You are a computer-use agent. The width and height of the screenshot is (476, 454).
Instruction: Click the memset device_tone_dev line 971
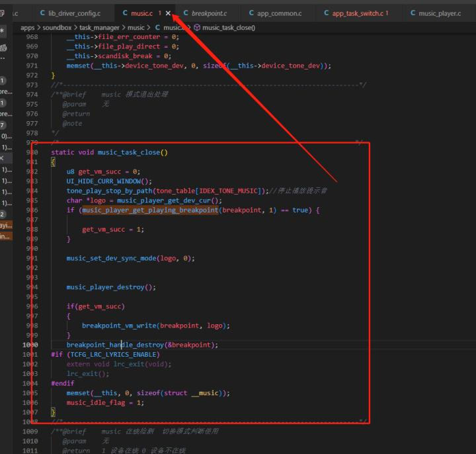click(198, 66)
